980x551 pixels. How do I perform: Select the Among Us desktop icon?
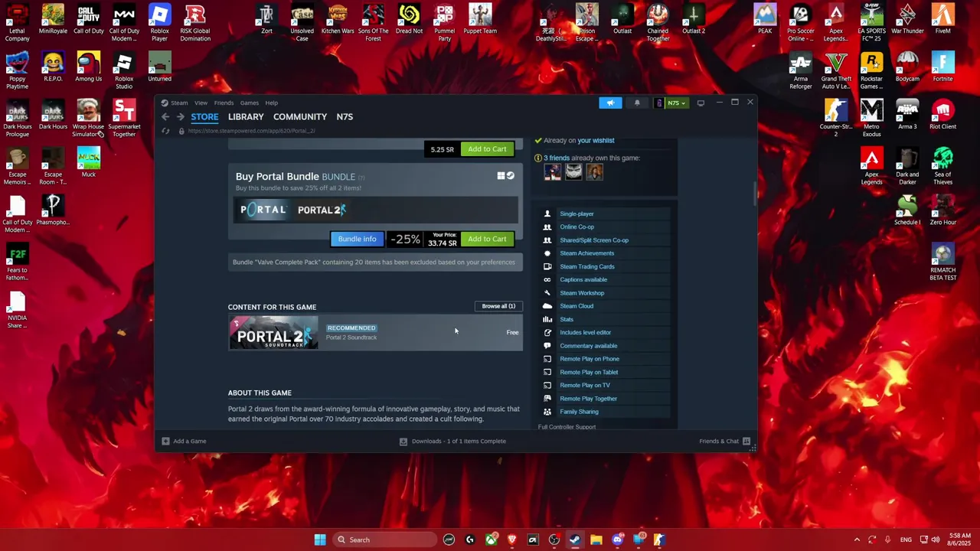[x=88, y=67]
